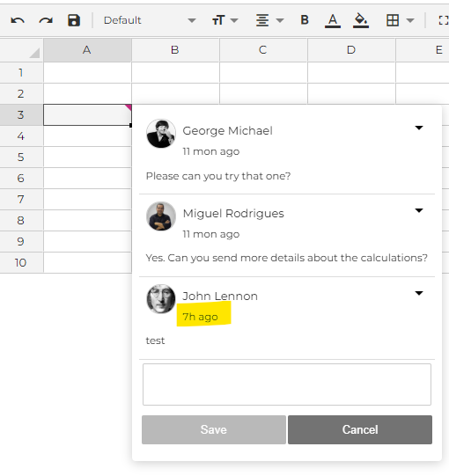Click the cell borders icon

tap(393, 20)
